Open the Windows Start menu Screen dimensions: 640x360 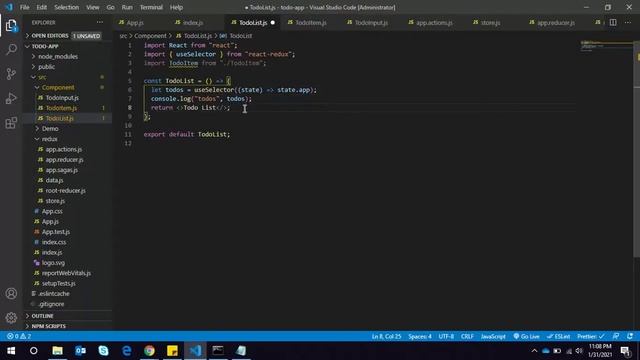click(x=11, y=351)
